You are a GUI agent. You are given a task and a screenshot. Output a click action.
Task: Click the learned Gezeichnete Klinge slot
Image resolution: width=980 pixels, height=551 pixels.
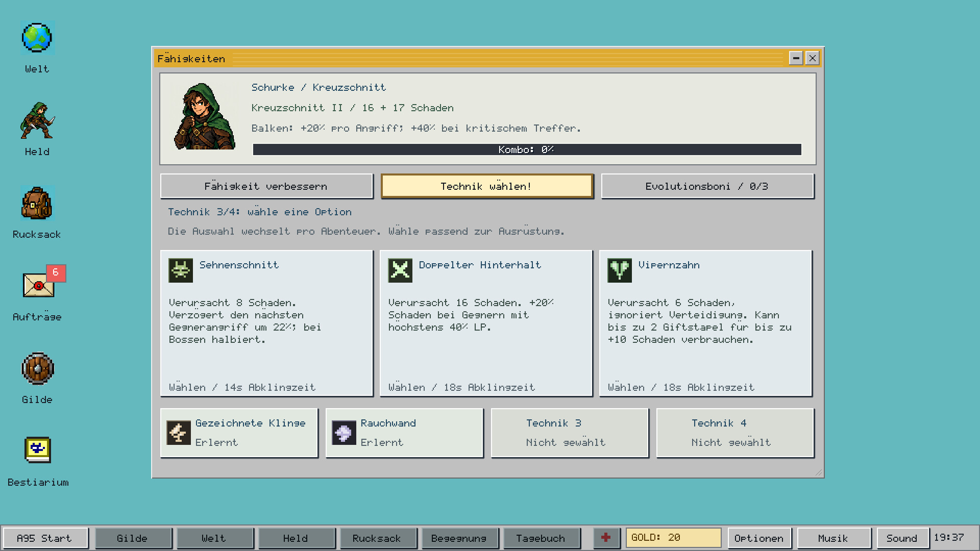(239, 433)
